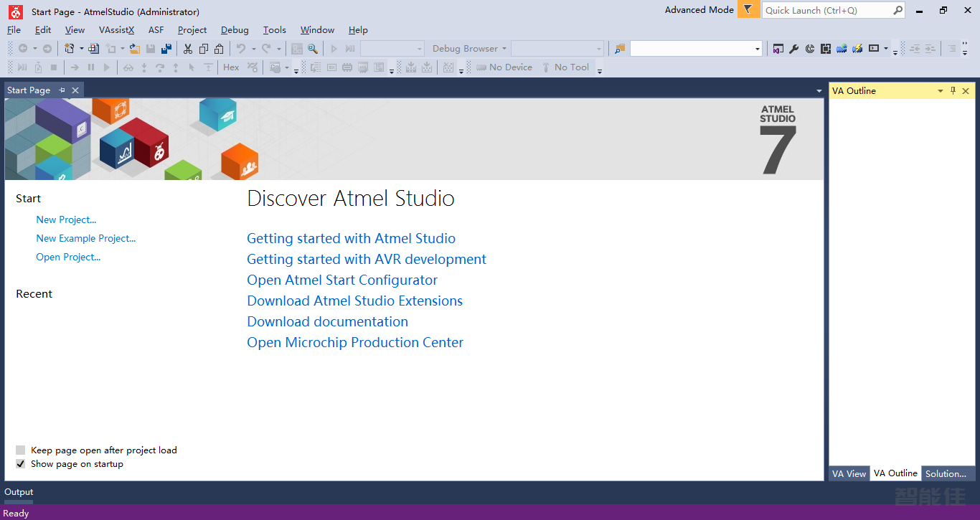The image size is (980, 520).
Task: Uncheck Show page on startup
Action: (x=21, y=464)
